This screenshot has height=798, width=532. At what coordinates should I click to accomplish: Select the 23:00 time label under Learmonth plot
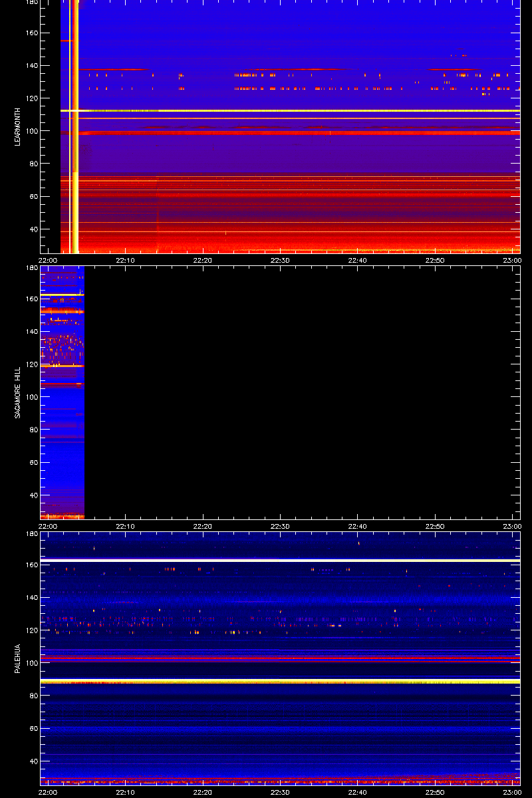512,260
